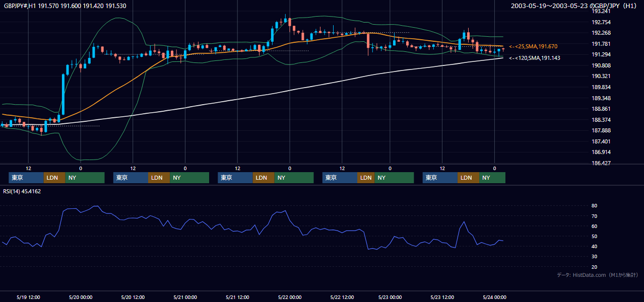Click the first NY session box

[x=85, y=178]
